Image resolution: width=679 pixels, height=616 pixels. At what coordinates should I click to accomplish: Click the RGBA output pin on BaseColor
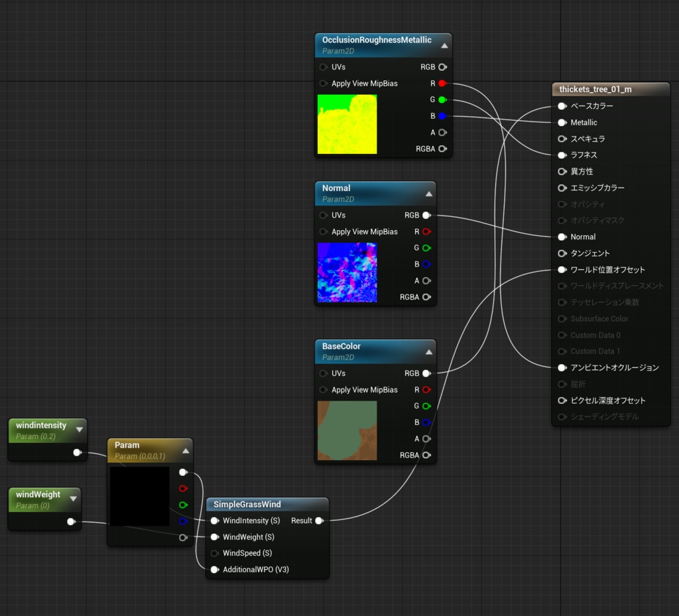point(427,455)
